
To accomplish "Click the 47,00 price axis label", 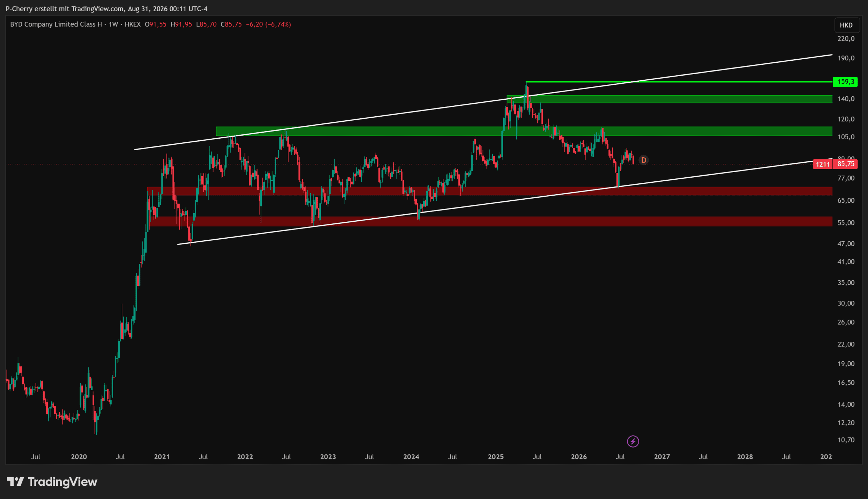I will (x=846, y=243).
